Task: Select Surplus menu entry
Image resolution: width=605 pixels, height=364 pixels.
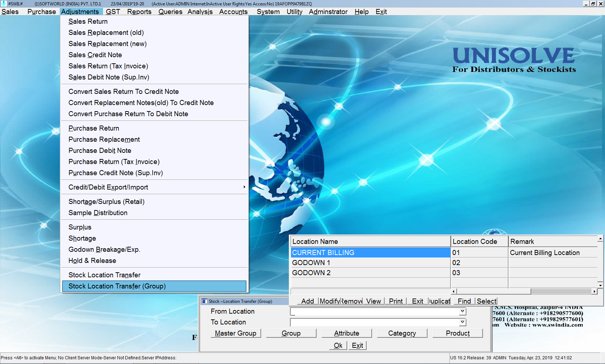Action: point(154,227)
